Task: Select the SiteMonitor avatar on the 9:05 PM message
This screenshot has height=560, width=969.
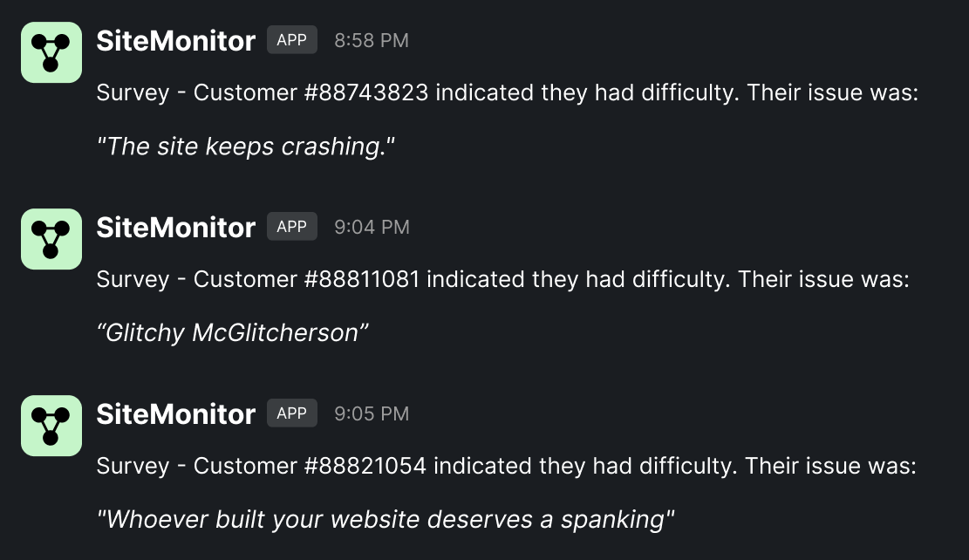Action: pyautogui.click(x=51, y=426)
